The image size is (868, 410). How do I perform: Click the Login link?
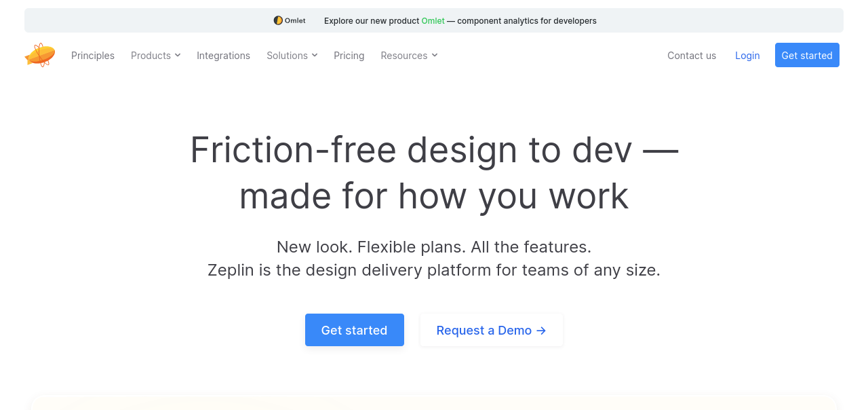tap(747, 56)
